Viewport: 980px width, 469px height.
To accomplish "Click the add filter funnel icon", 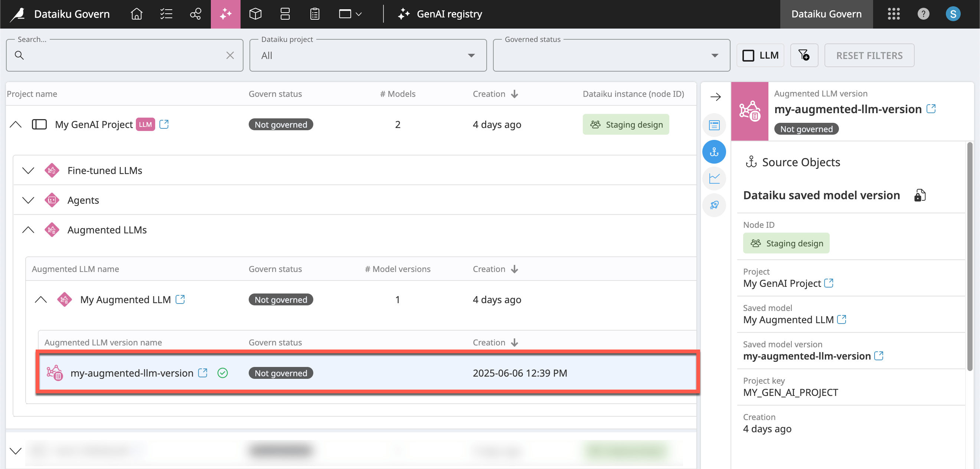I will (804, 56).
